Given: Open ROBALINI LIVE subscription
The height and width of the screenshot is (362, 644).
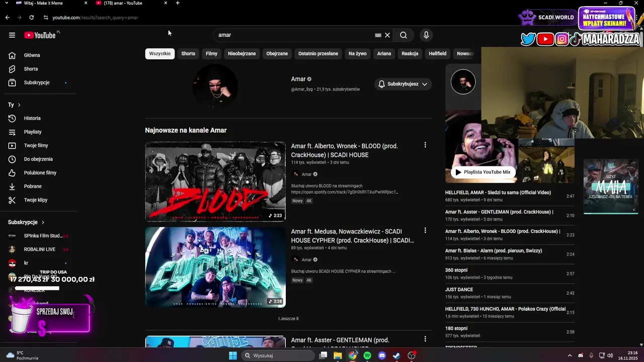Looking at the screenshot, I should (x=38, y=249).
